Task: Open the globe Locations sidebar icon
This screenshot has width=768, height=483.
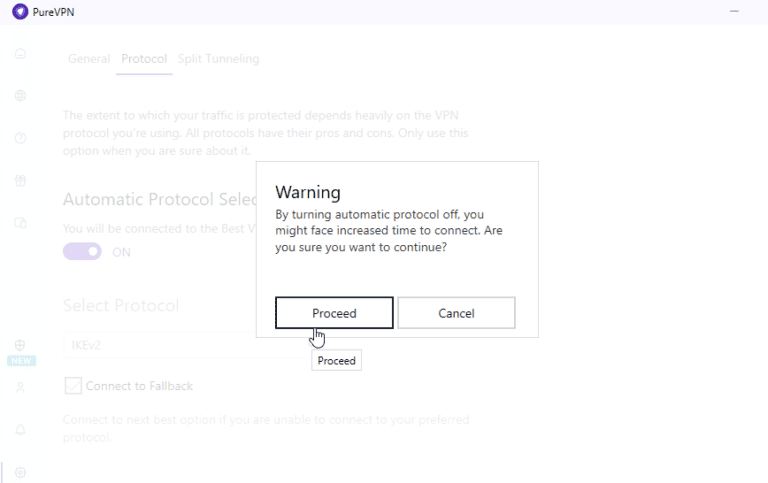Action: coord(20,96)
